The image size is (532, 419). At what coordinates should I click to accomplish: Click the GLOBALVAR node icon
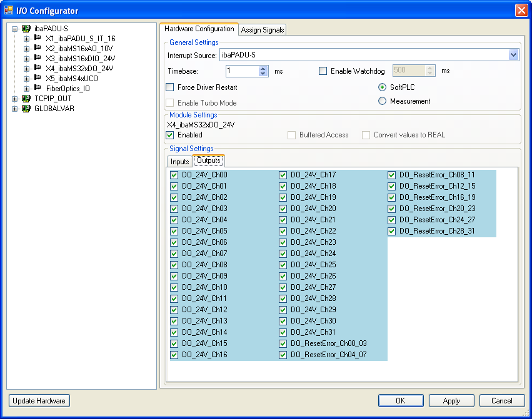point(26,109)
